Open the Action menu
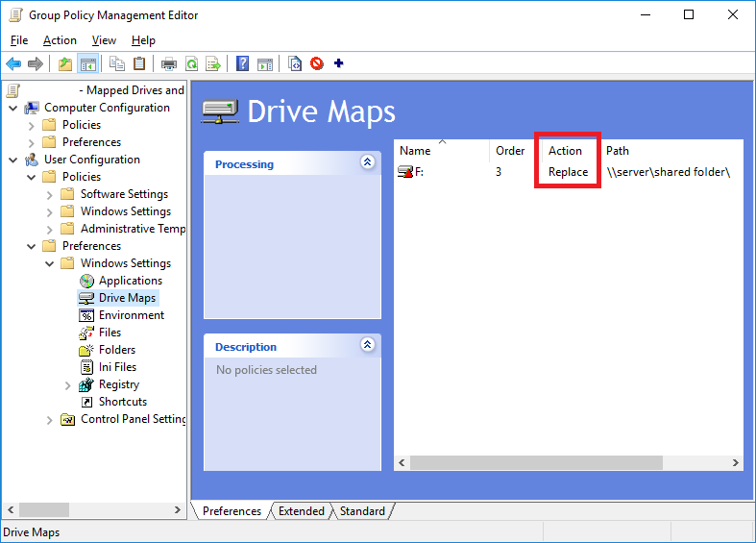Viewport: 756px width, 543px height. tap(60, 40)
